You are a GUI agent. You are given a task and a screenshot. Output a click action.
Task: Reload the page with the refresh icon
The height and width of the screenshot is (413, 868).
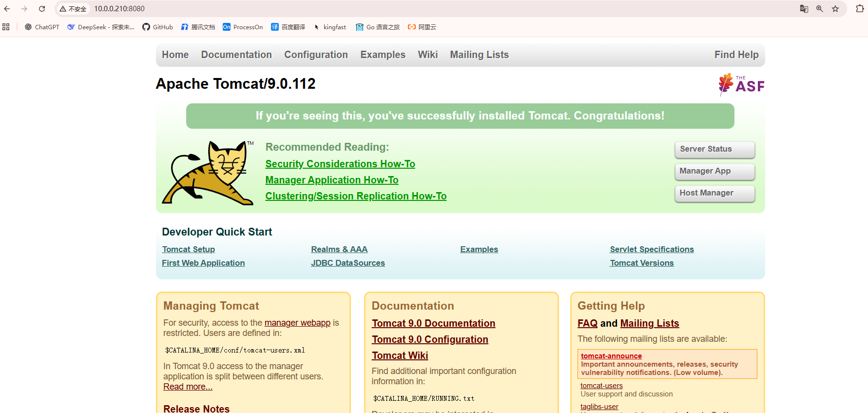tap(42, 9)
